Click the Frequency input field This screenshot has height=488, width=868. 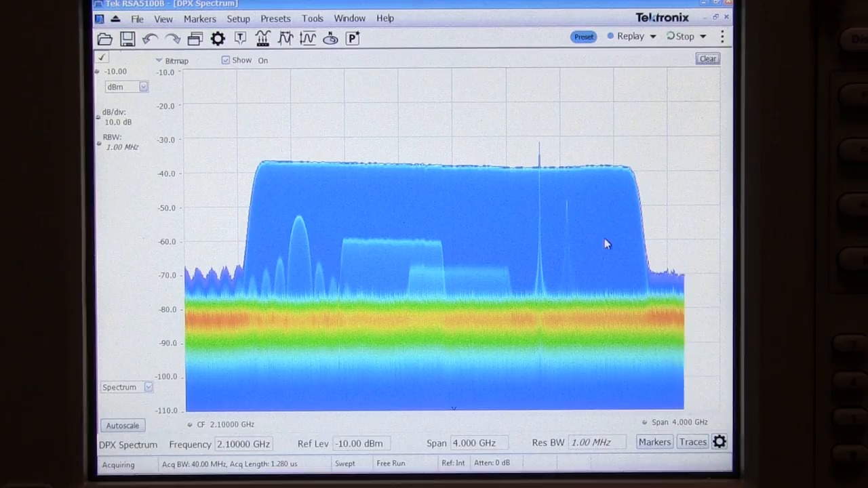click(x=243, y=444)
